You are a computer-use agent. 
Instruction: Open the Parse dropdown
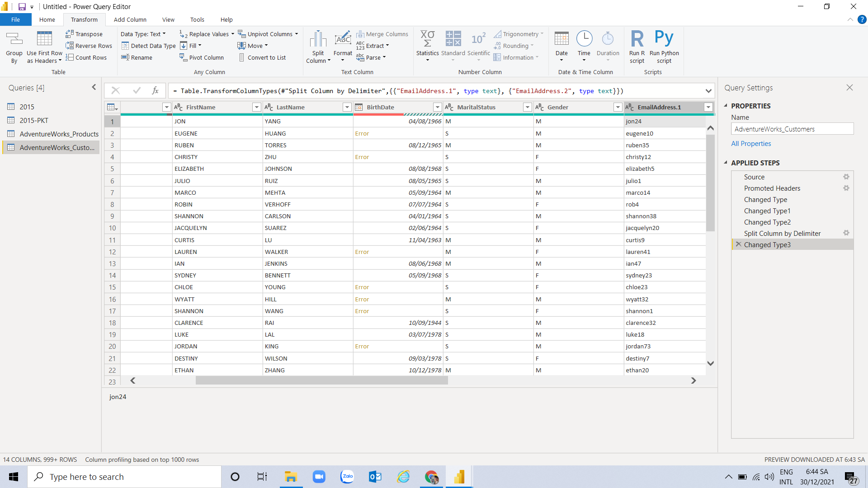[371, 57]
